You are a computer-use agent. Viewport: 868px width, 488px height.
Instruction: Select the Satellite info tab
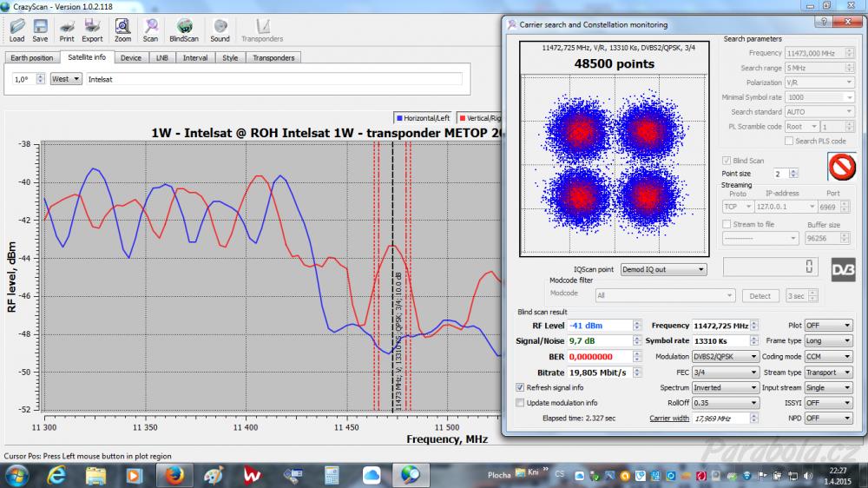(x=87, y=57)
